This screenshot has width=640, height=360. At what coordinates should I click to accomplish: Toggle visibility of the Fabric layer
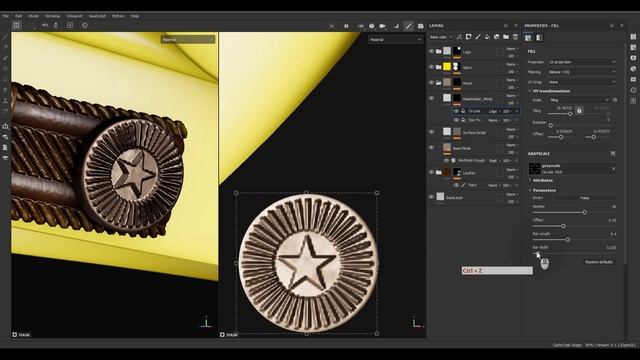pyautogui.click(x=431, y=67)
